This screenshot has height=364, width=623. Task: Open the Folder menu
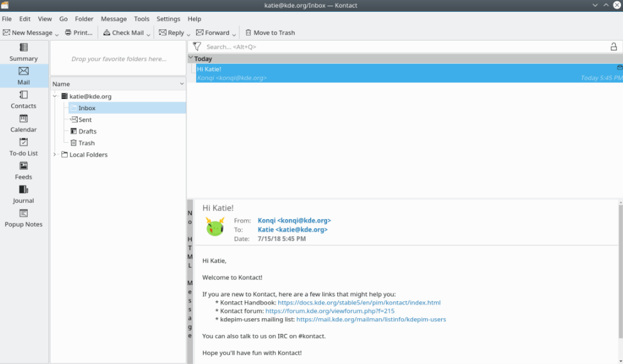84,19
